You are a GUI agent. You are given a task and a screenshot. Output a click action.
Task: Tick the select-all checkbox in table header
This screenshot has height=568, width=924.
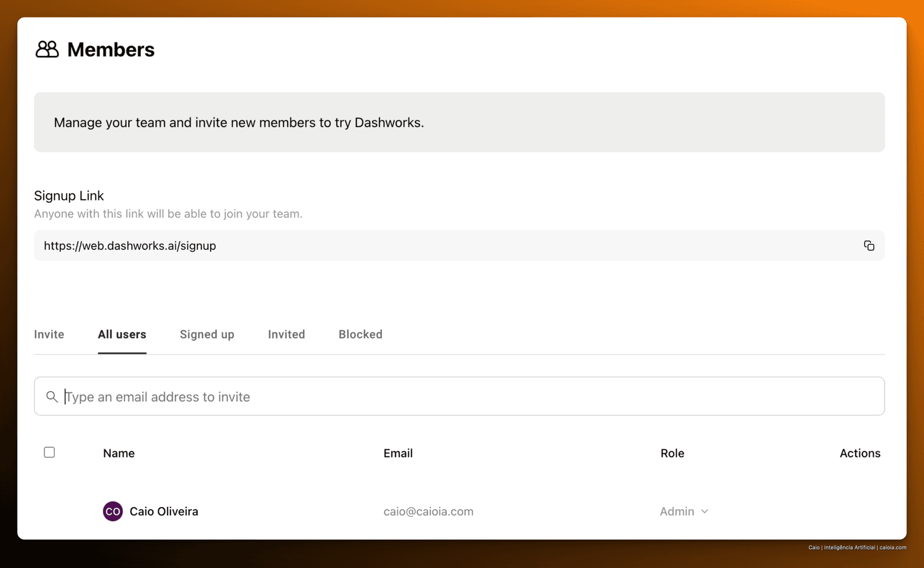[50, 452]
